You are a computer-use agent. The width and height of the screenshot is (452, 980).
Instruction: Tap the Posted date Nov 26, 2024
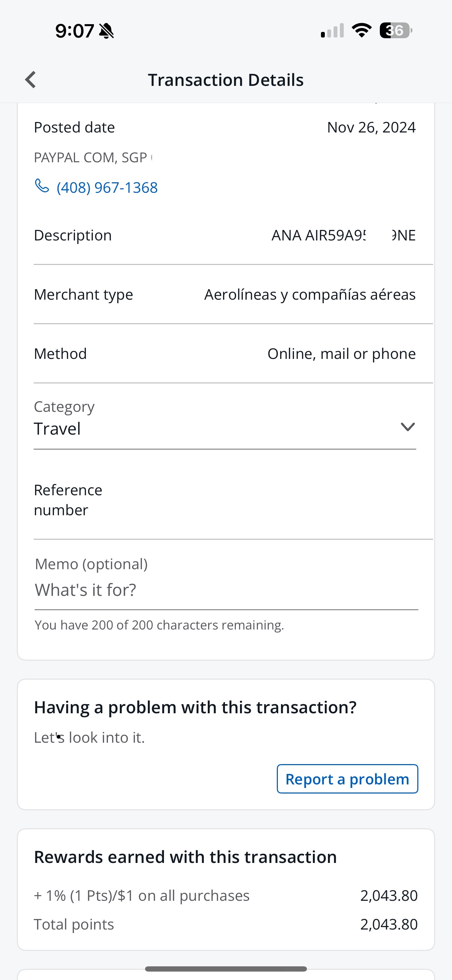[371, 128]
